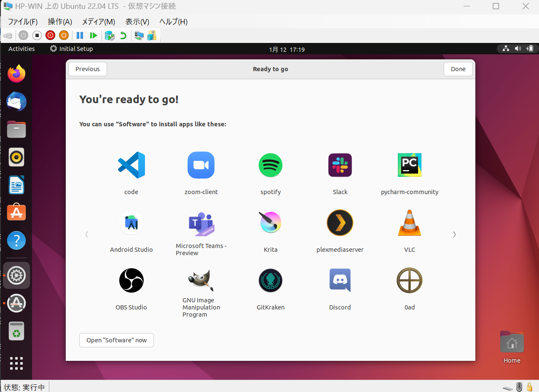The width and height of the screenshot is (539, 392).
Task: Open the Help question-mark dock icon
Action: 16,241
